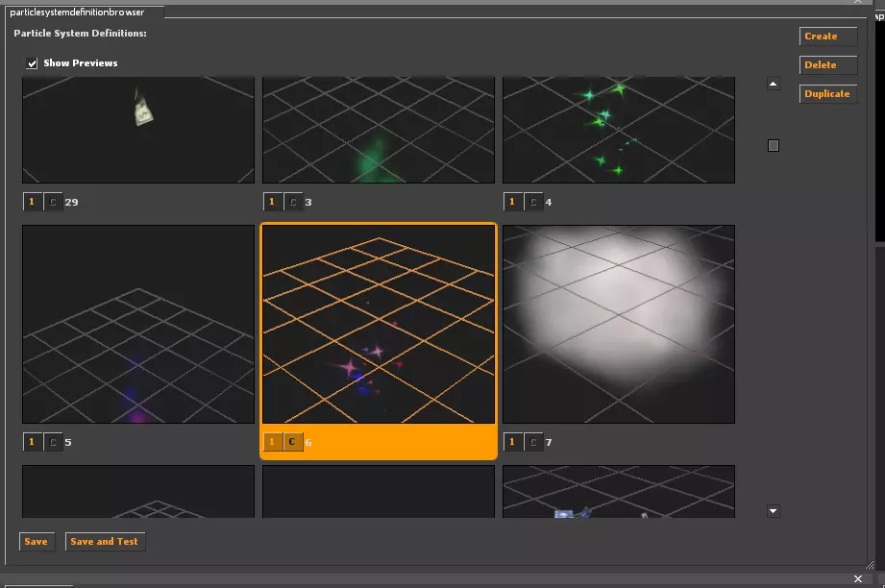885x588 pixels.
Task: Click the Save button
Action: click(x=37, y=542)
